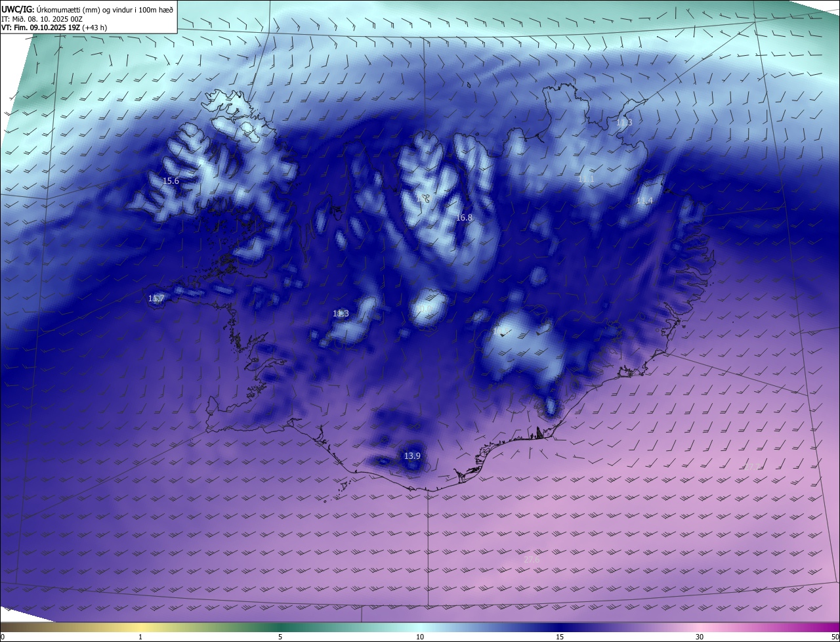Click the 50 tick on the color scale

835,637
